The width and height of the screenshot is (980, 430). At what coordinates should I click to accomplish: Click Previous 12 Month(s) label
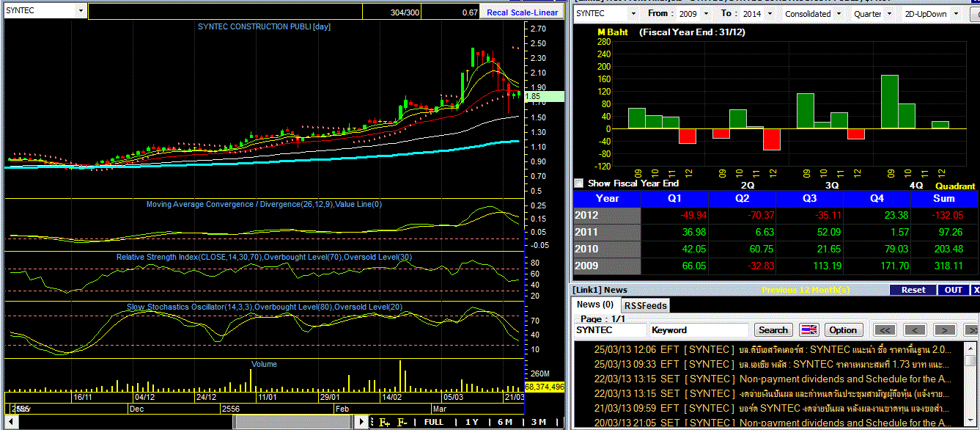coord(806,290)
